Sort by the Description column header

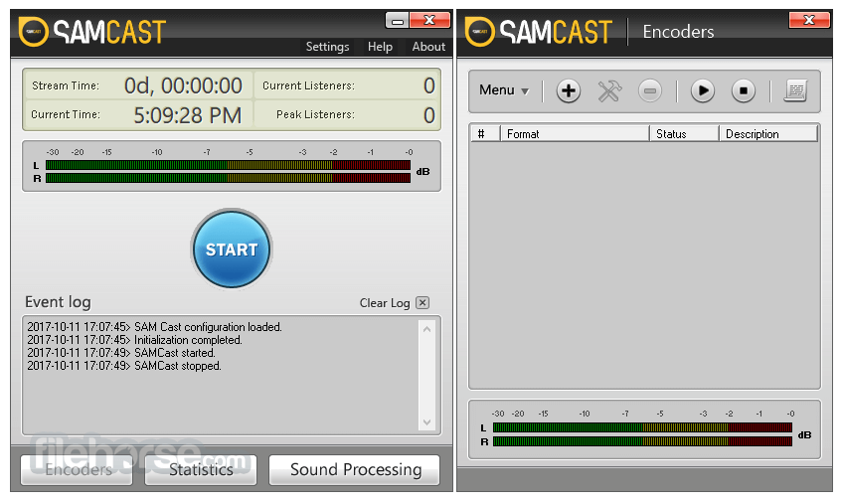pos(768,133)
